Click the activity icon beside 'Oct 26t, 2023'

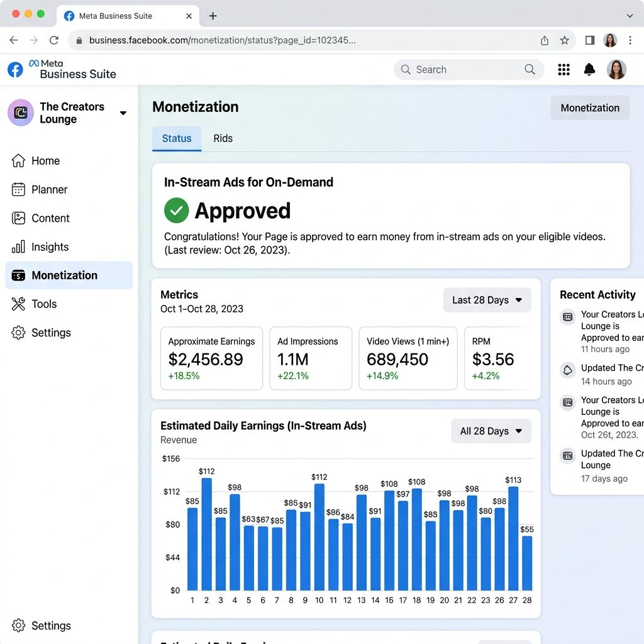pyautogui.click(x=567, y=402)
